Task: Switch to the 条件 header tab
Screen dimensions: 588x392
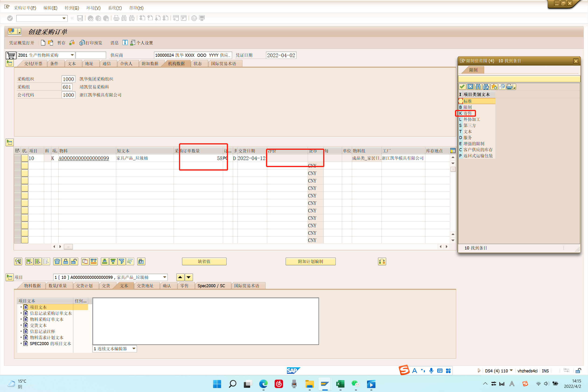Action: click(54, 63)
